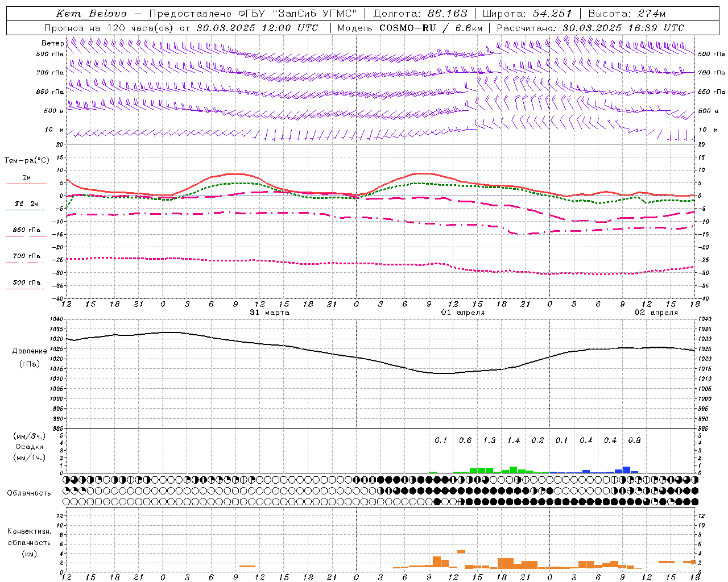The height and width of the screenshot is (582, 728).
Task: Select the 0.8 precipitation total value
Action: 634,440
